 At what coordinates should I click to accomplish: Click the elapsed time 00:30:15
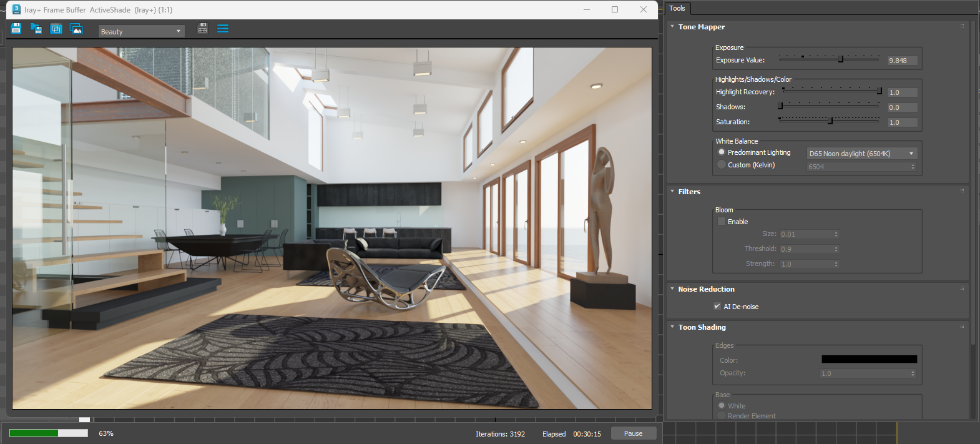pos(587,434)
